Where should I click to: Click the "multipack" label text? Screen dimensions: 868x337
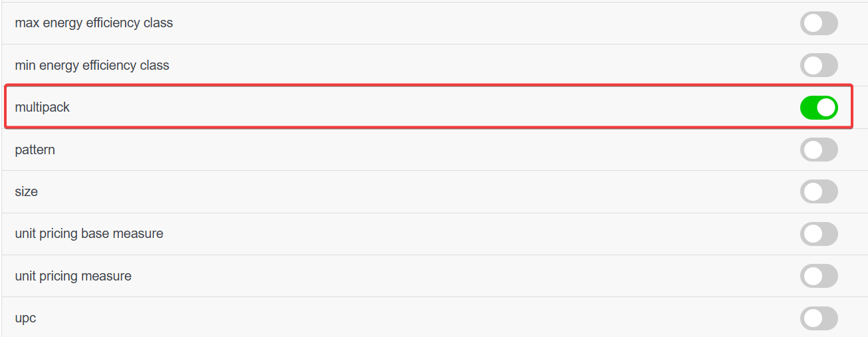click(x=42, y=107)
